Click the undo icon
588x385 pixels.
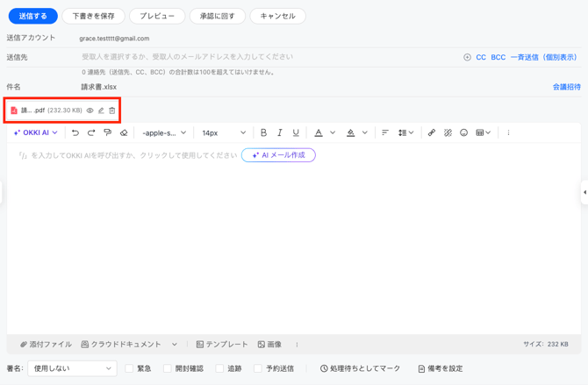75,132
